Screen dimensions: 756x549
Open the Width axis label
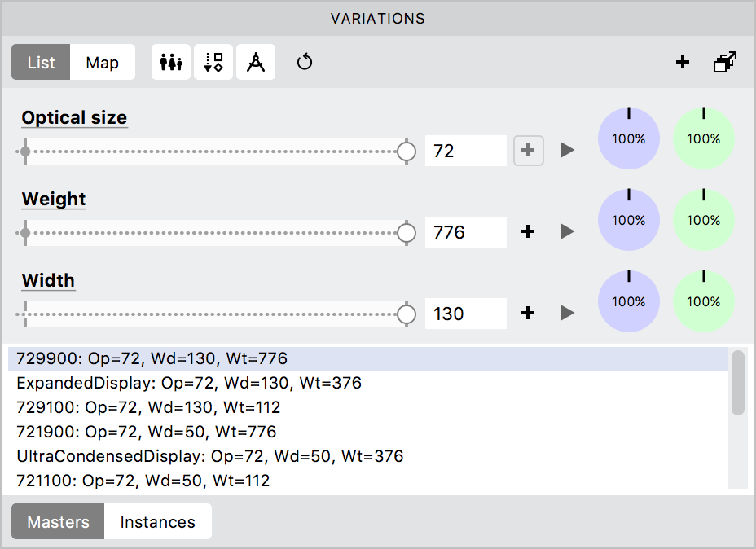click(x=48, y=280)
